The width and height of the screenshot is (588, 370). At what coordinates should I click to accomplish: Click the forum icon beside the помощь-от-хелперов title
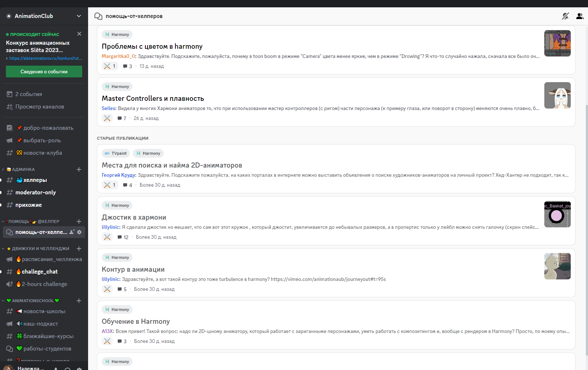(x=98, y=16)
